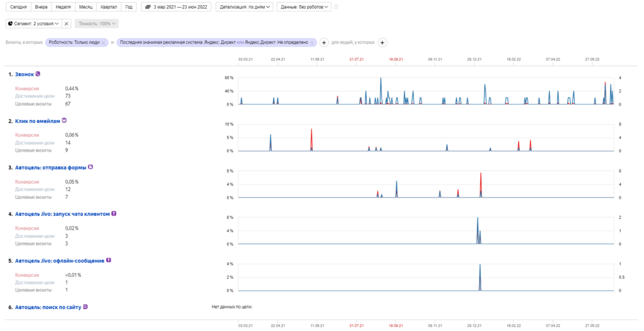Click Достижения цели value 73 under Звонок
This screenshot has height=331, width=644.
(68, 96)
